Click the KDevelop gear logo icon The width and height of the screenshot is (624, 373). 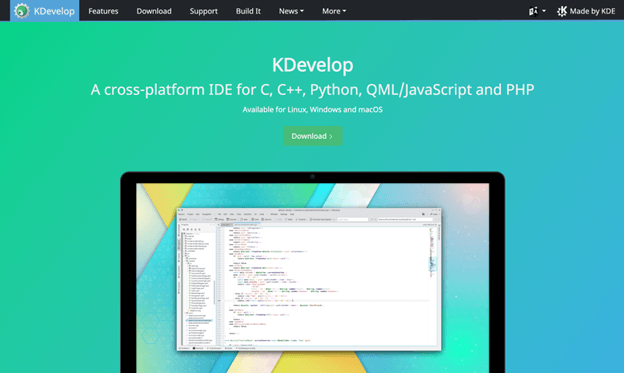point(21,11)
